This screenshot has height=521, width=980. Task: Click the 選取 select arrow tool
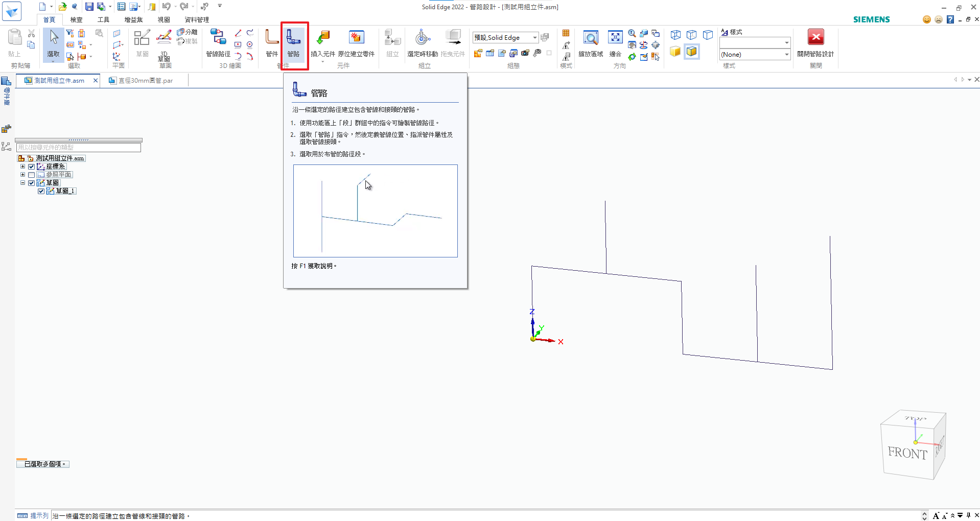[x=54, y=41]
